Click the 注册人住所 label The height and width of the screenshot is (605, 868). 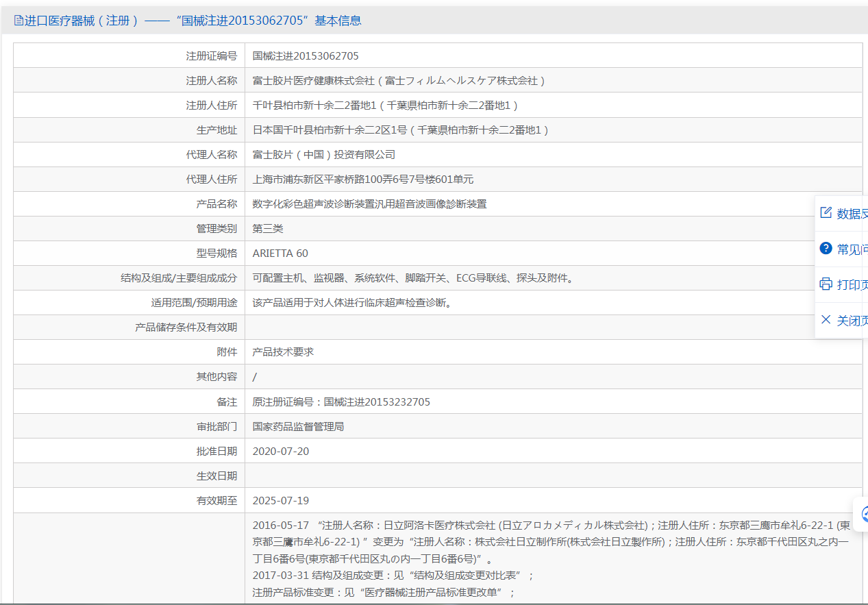pyautogui.click(x=212, y=106)
